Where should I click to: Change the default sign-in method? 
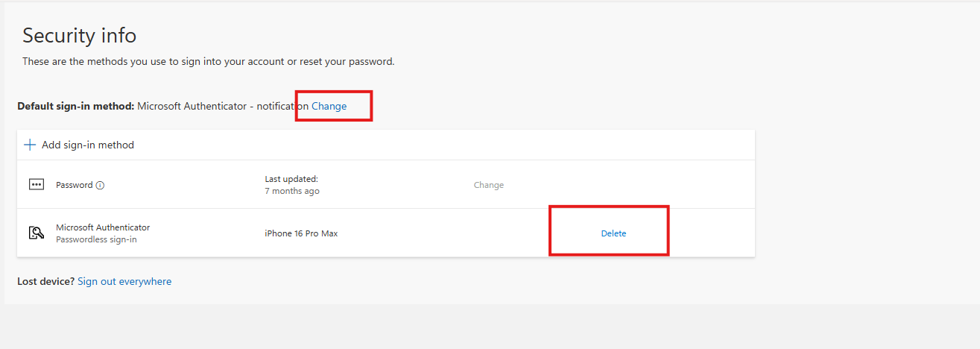pyautogui.click(x=329, y=107)
